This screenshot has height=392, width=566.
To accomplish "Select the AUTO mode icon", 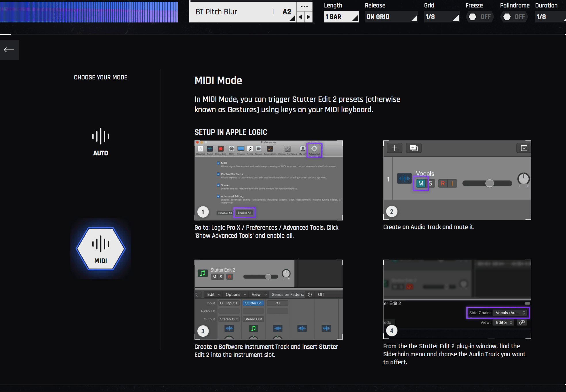I will (x=100, y=142).
